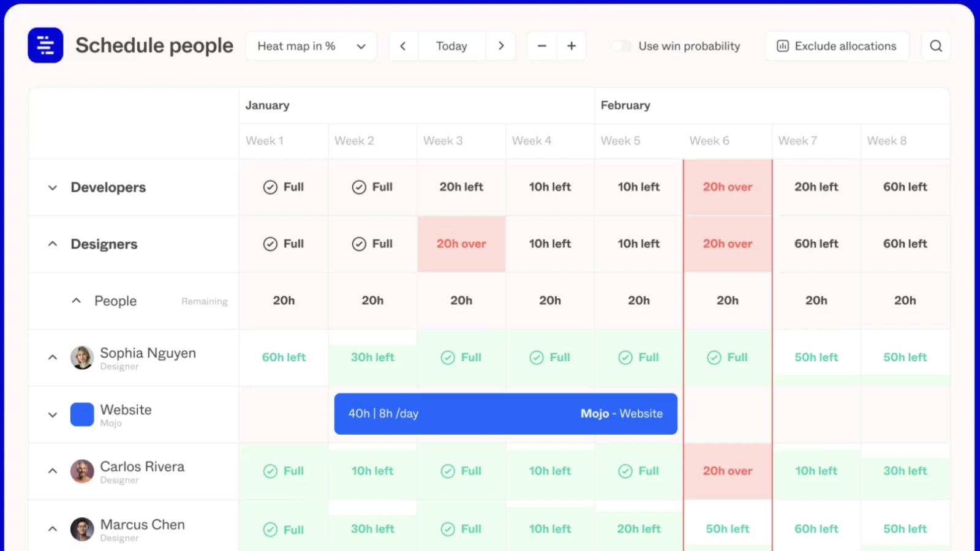Collapse Marcus Chen's row chevron
This screenshot has width=980, height=551.
pos(53,529)
